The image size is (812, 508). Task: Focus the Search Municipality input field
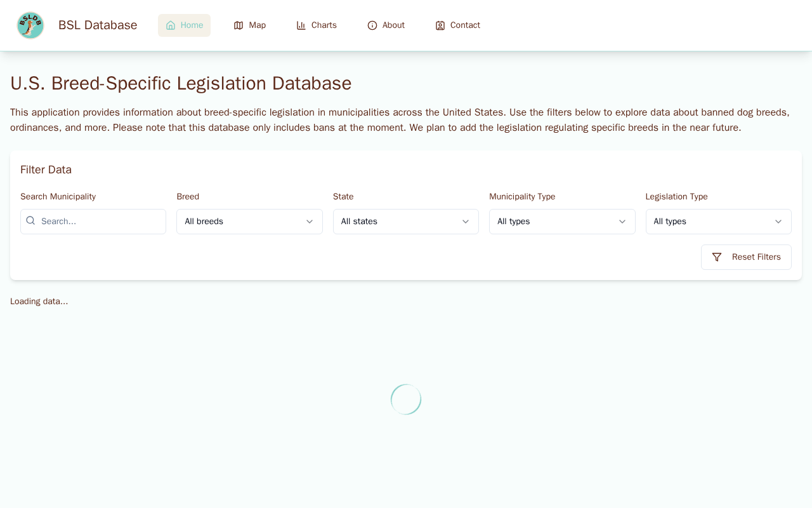[93, 222]
